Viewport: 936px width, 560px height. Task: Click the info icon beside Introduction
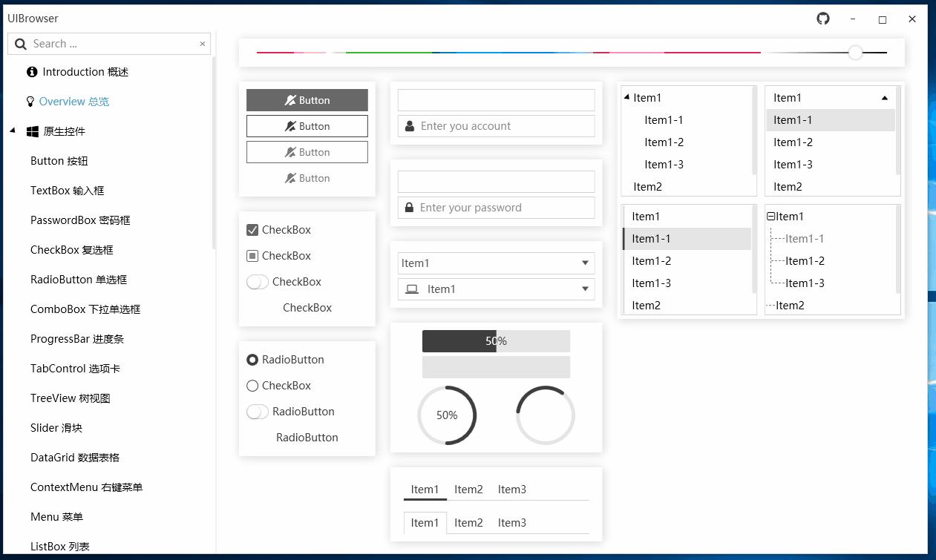(x=32, y=72)
